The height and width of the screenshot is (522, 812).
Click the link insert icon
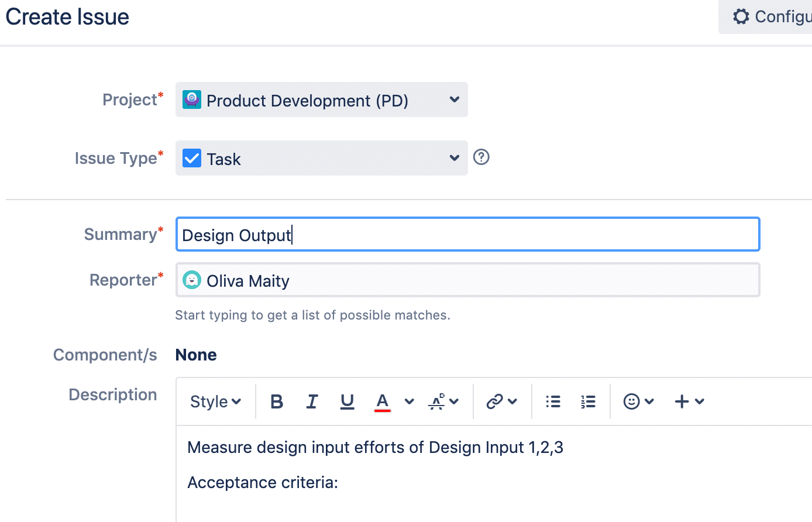[495, 401]
